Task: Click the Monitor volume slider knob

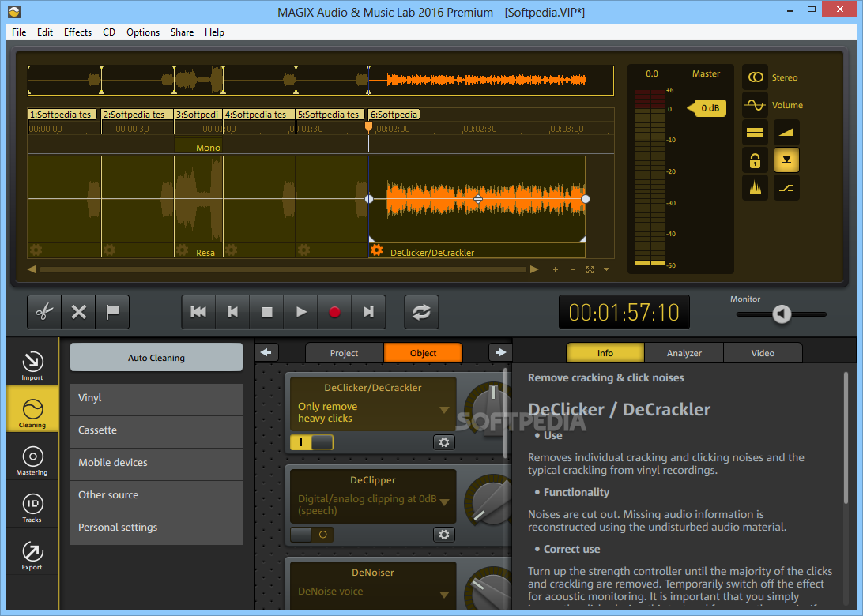Action: coord(782,314)
